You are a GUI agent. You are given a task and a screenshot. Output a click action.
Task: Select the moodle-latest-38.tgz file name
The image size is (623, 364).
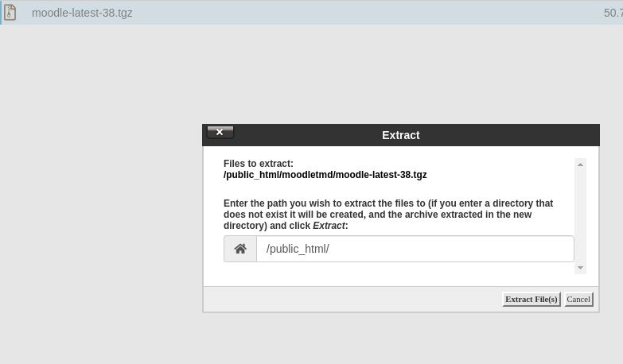pos(82,13)
